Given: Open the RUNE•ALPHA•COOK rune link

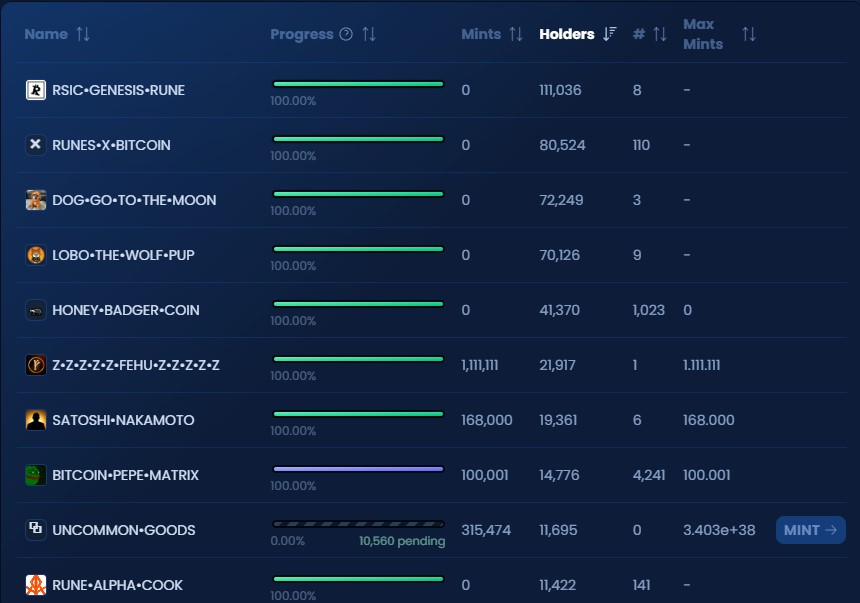Looking at the screenshot, I should click(x=117, y=585).
